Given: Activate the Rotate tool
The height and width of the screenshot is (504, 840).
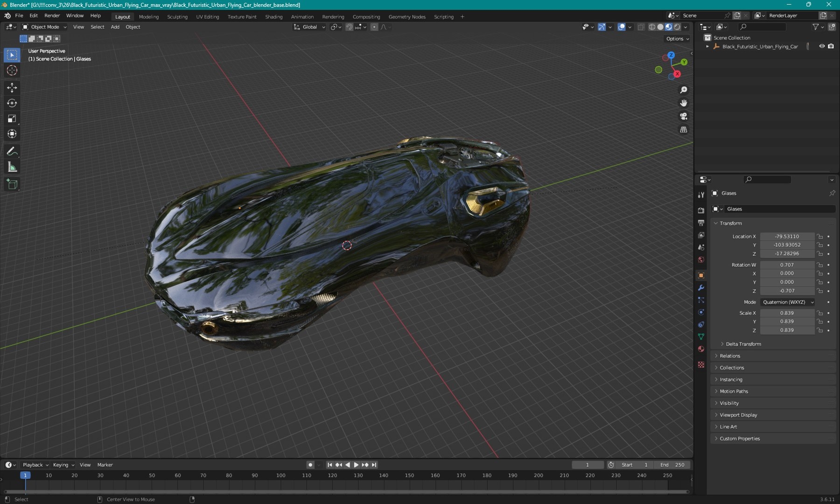Looking at the screenshot, I should tap(12, 103).
